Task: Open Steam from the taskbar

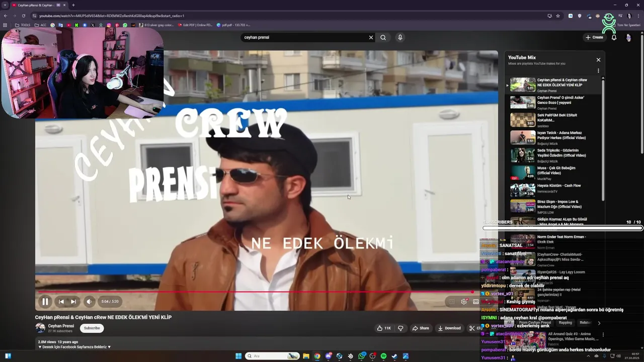Action: coord(394,356)
